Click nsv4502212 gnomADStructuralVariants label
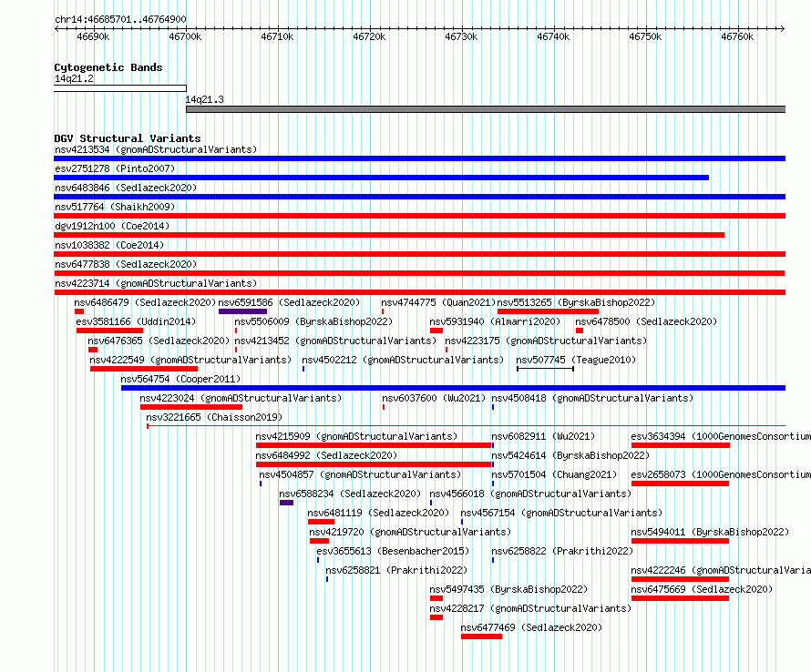 coord(403,360)
